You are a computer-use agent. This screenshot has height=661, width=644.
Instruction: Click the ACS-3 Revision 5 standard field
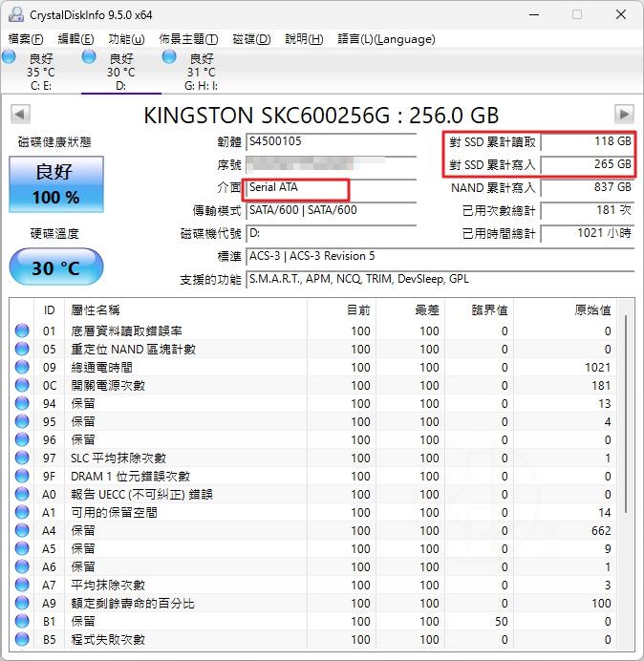(x=440, y=256)
